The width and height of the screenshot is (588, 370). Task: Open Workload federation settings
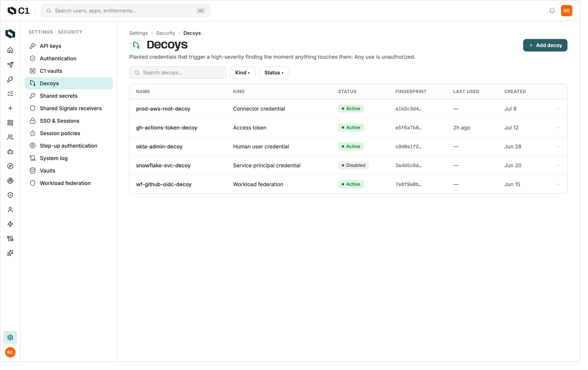coord(69,183)
